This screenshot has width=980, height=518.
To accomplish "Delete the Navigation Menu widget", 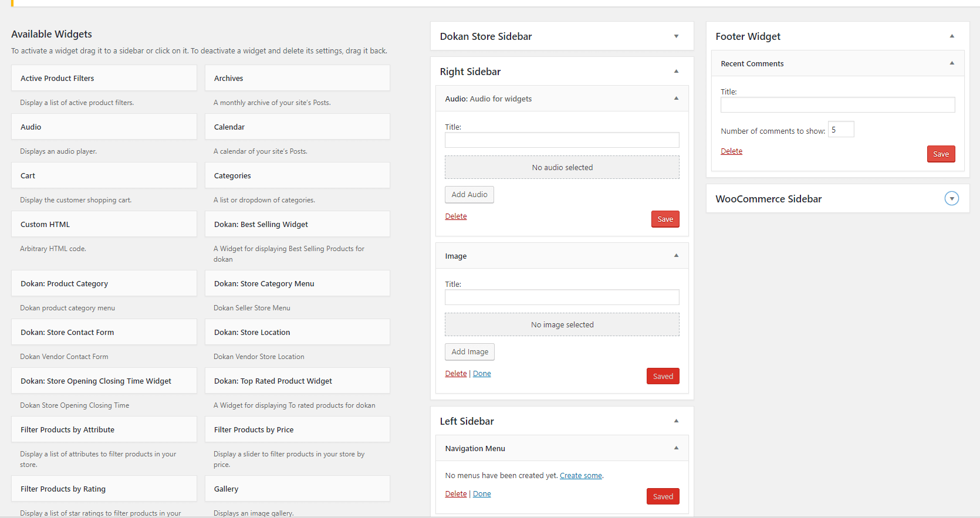I will pos(456,494).
